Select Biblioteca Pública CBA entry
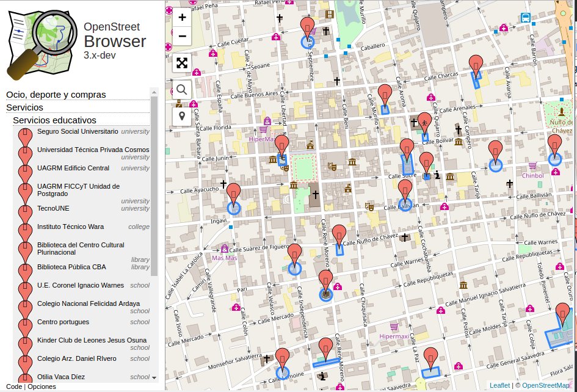This screenshot has width=577, height=392. [71, 267]
